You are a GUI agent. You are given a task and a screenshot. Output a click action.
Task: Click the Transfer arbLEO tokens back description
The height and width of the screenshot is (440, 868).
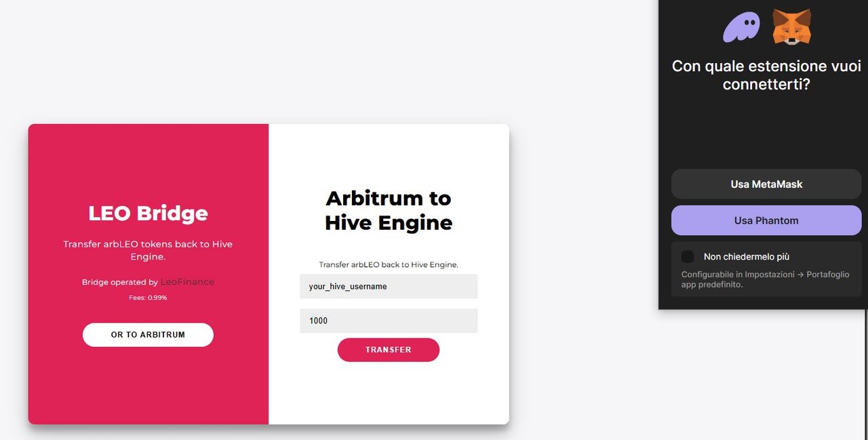pyautogui.click(x=148, y=250)
